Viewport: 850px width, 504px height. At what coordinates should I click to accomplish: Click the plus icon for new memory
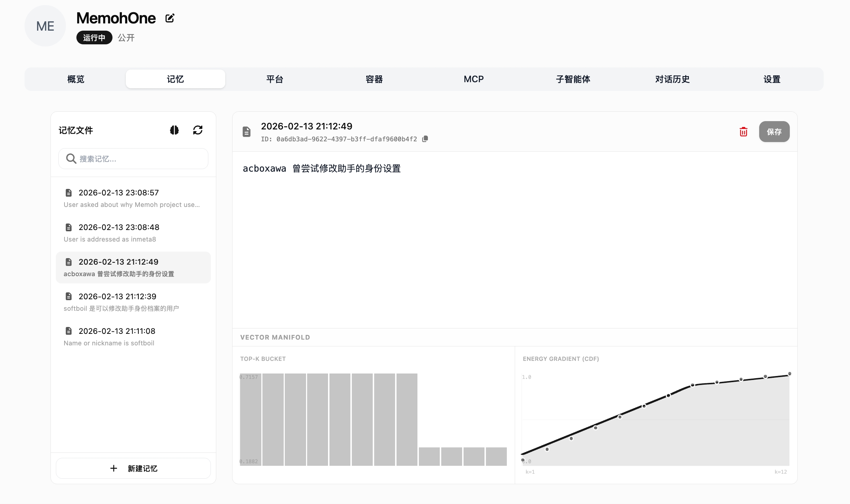coord(114,468)
